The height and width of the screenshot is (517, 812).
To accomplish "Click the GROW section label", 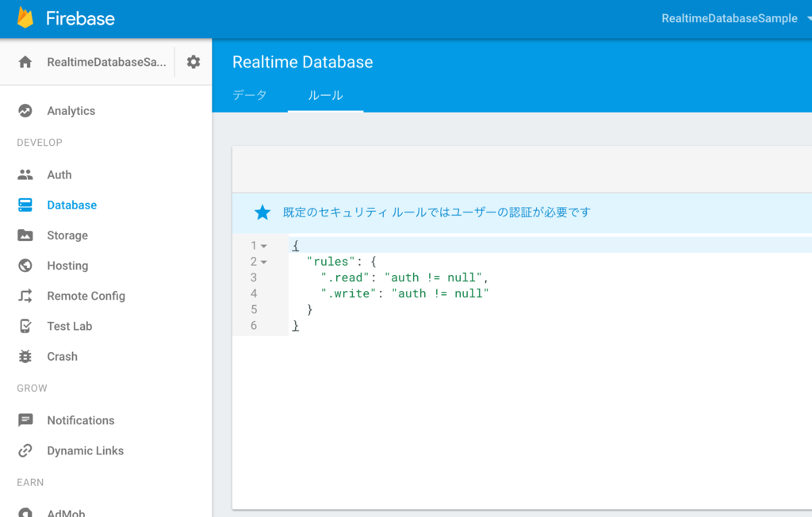I will [x=32, y=388].
